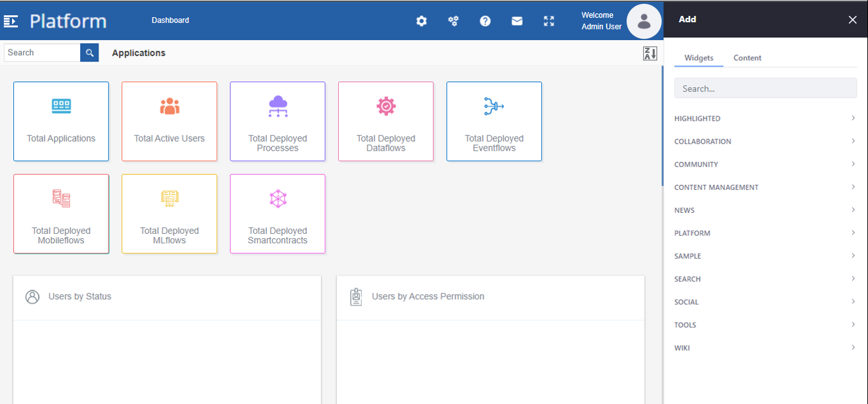The width and height of the screenshot is (868, 404).
Task: Click the Total Deployed Dataflows gear icon
Action: [386, 106]
